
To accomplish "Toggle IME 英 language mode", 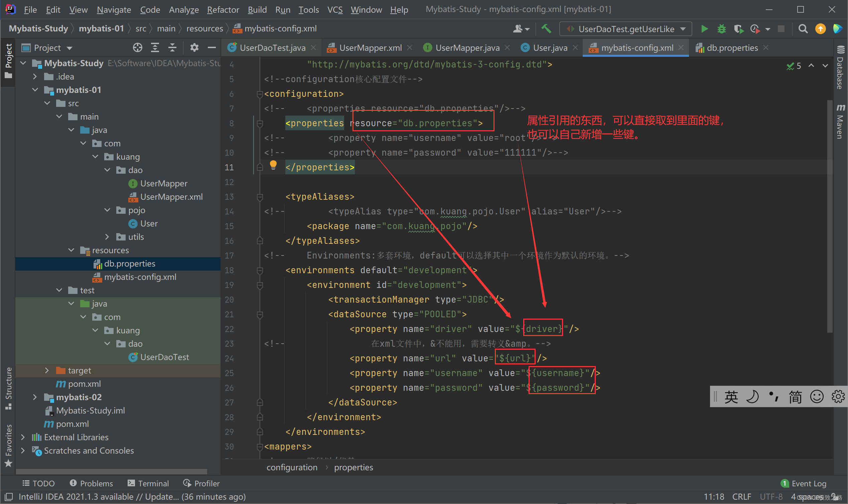I will (731, 397).
